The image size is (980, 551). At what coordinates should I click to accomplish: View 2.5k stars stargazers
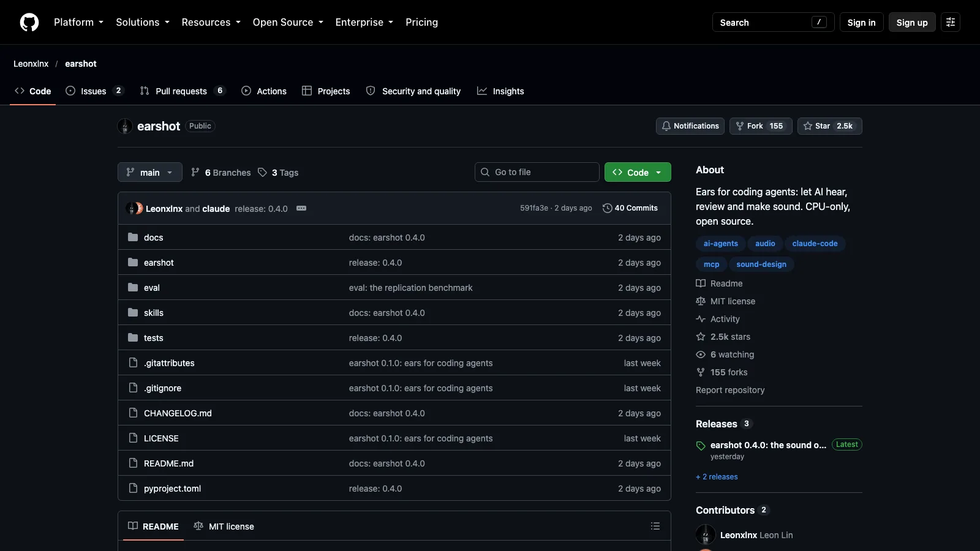click(723, 337)
